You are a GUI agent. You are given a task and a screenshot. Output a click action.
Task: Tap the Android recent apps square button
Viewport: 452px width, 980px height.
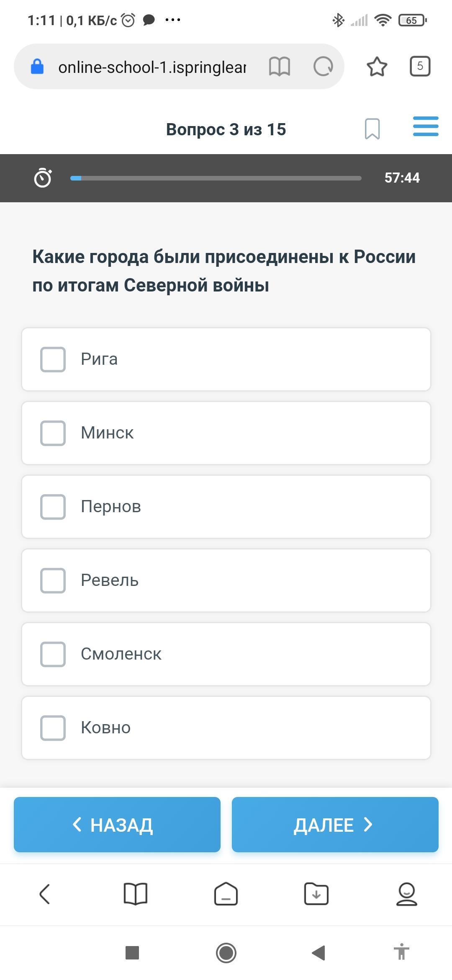[132, 953]
